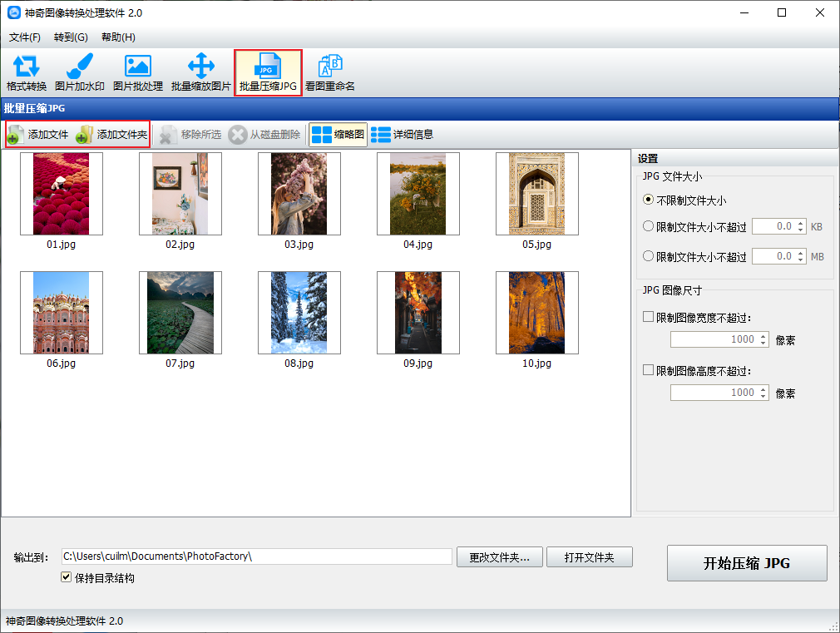Select the 09.jpg thumbnail

pos(418,313)
